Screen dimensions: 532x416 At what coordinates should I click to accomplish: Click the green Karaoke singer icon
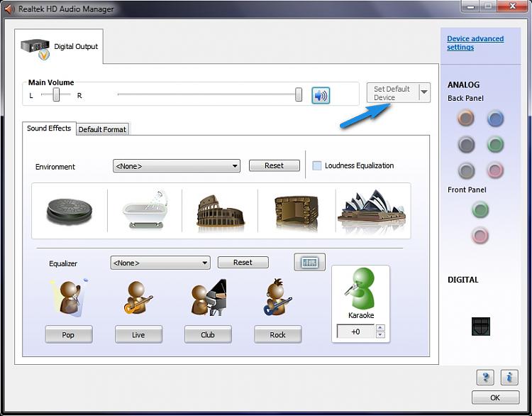360,288
